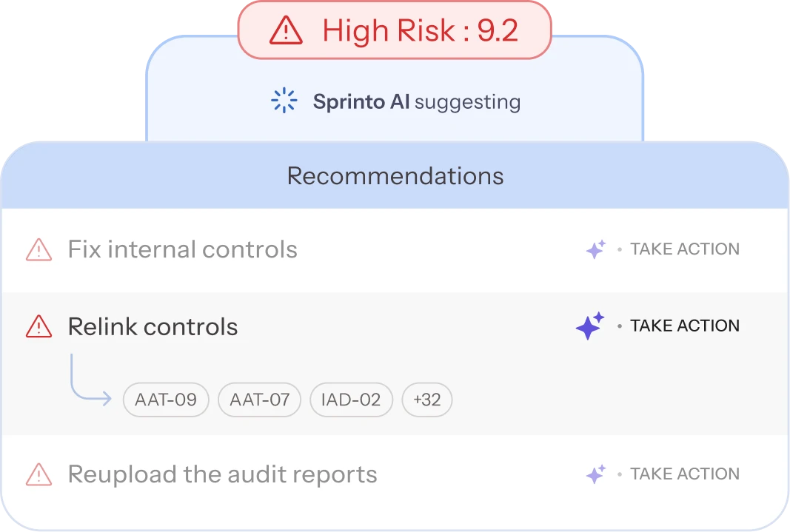The height and width of the screenshot is (532, 790).
Task: Click the sparkle icon on the Fix internal controls row
Action: pyautogui.click(x=596, y=249)
